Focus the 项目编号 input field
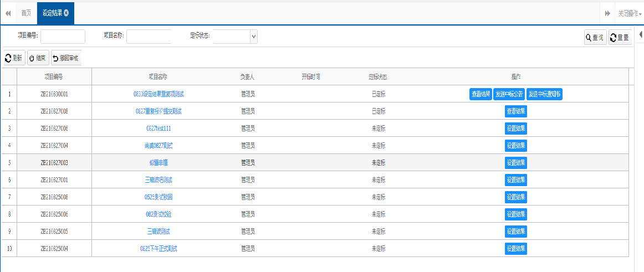The height and width of the screenshot is (272, 644). click(x=63, y=37)
